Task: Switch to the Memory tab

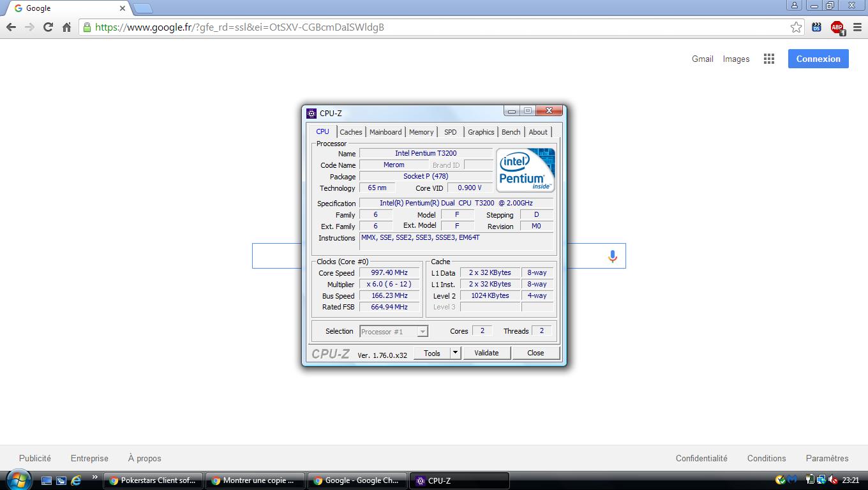Action: (x=421, y=132)
